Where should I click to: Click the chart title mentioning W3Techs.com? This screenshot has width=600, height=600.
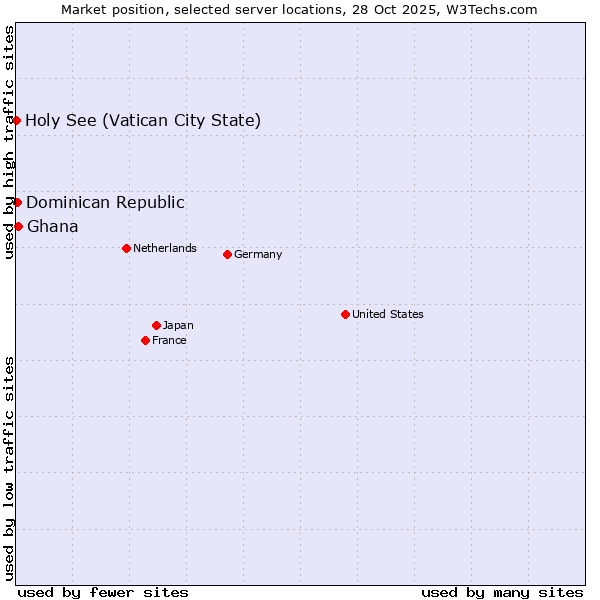tap(299, 9)
